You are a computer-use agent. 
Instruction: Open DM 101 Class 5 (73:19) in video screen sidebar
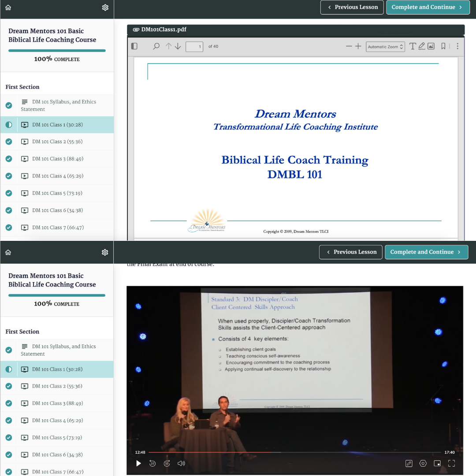[57, 437]
